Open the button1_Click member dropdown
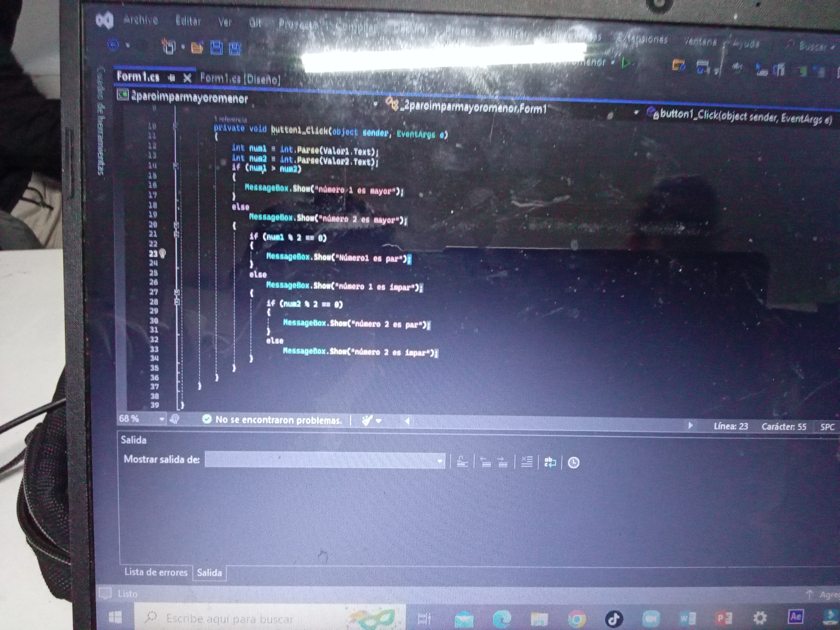The height and width of the screenshot is (630, 840). click(740, 116)
